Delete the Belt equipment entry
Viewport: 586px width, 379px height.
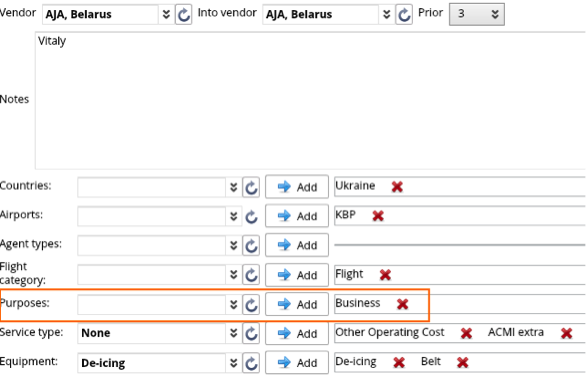tap(463, 362)
